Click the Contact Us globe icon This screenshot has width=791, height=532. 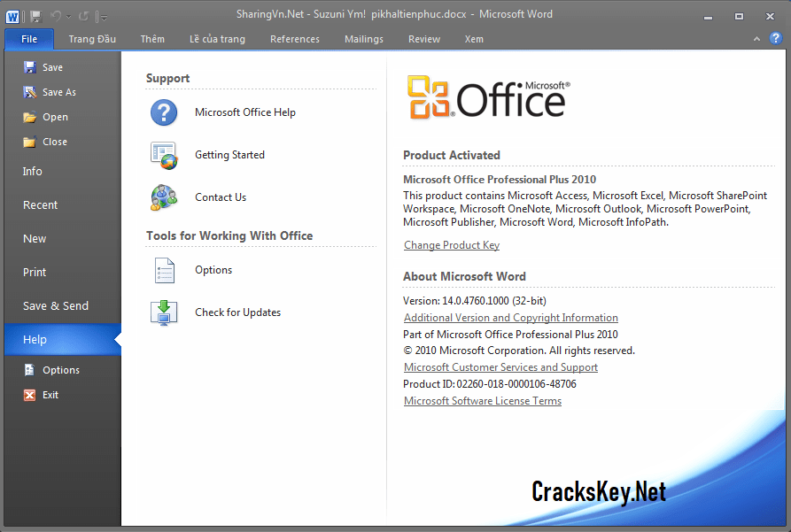pos(164,197)
